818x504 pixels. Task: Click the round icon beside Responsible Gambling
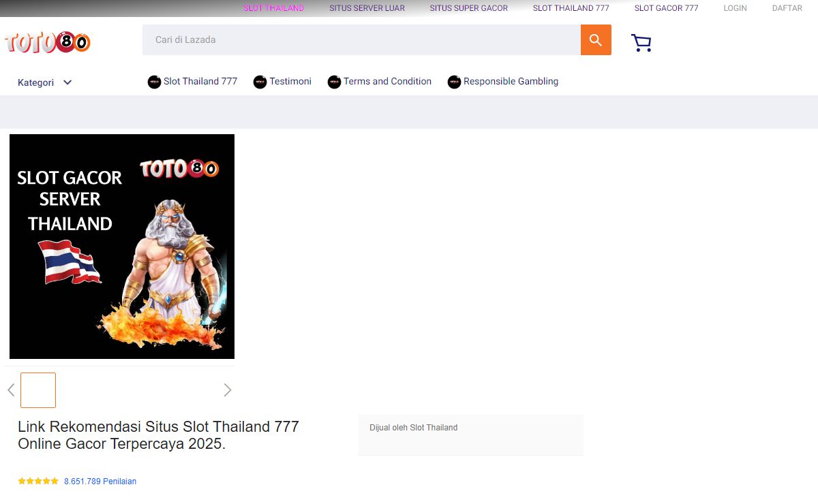[454, 82]
